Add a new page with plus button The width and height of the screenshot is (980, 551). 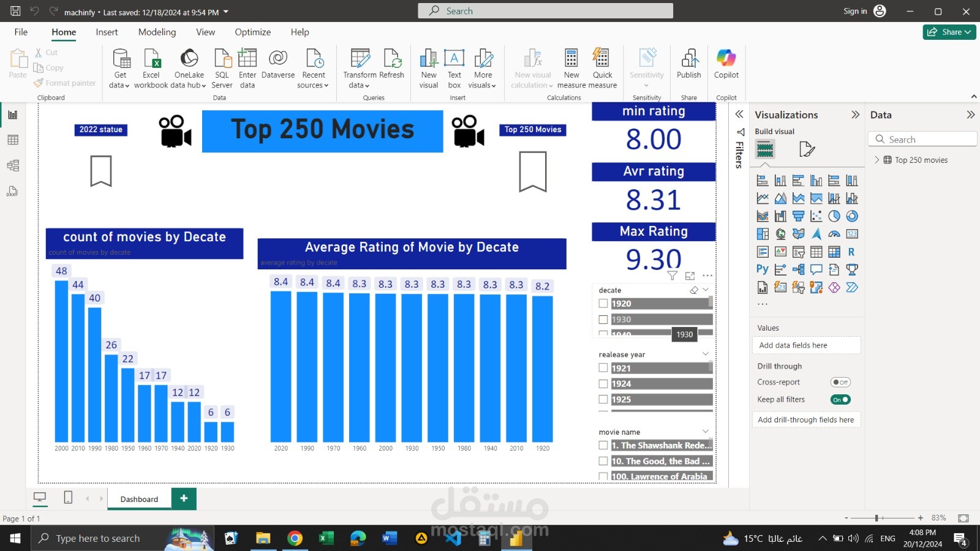click(184, 498)
